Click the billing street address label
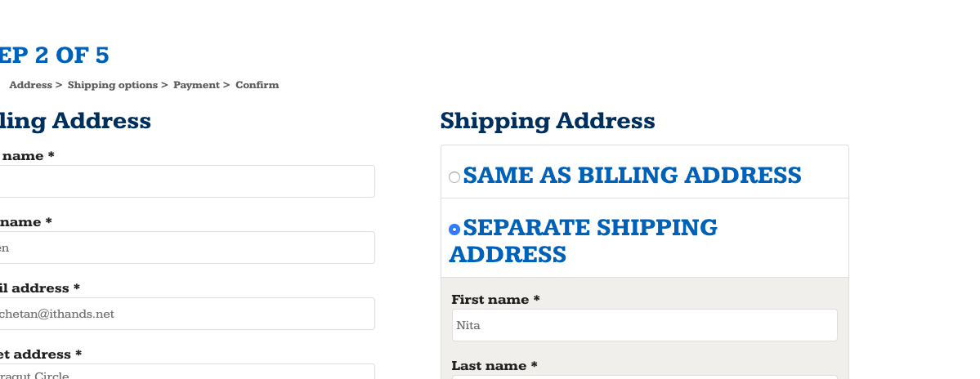This screenshot has width=980, height=379. pos(41,354)
